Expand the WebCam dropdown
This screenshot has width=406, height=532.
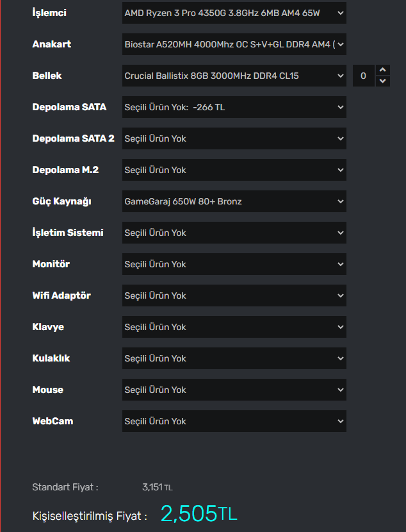234,421
